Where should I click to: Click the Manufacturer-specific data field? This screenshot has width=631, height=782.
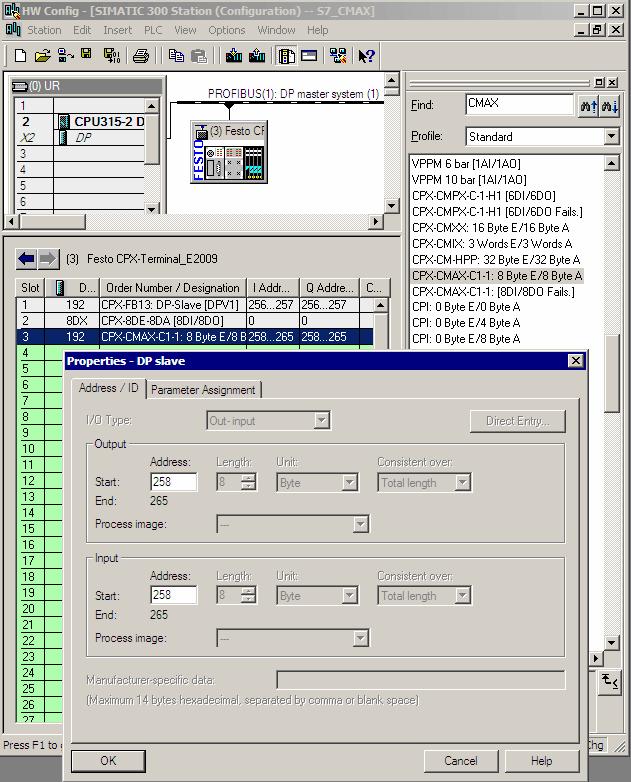(x=421, y=680)
